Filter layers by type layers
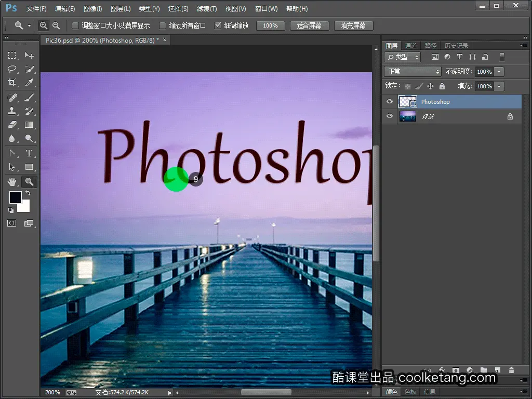Screen dimensions: 532x399 460,57
